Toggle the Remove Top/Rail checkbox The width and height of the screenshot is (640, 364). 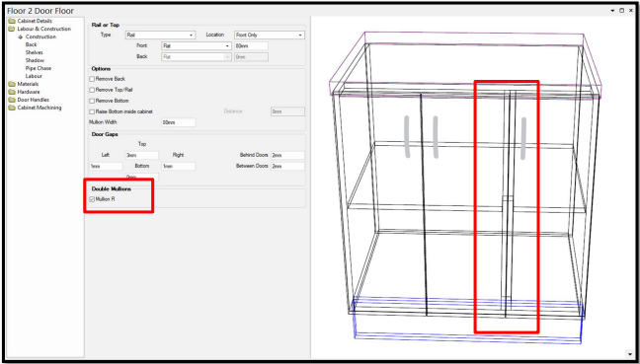point(92,90)
